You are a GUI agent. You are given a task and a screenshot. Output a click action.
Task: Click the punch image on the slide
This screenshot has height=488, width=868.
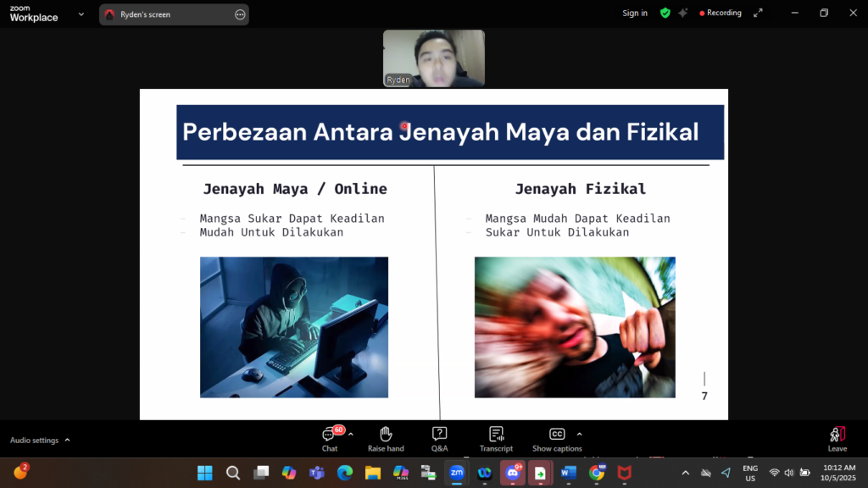pos(575,327)
